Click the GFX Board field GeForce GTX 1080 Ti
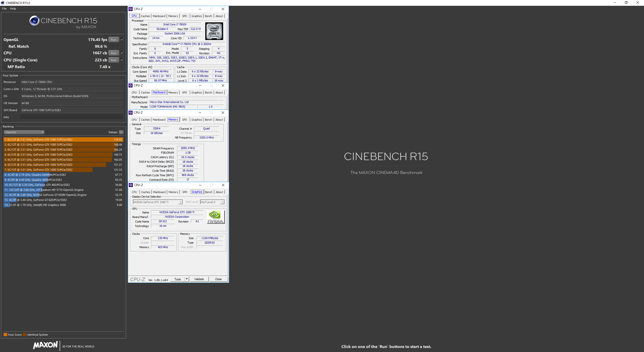 coord(72,110)
